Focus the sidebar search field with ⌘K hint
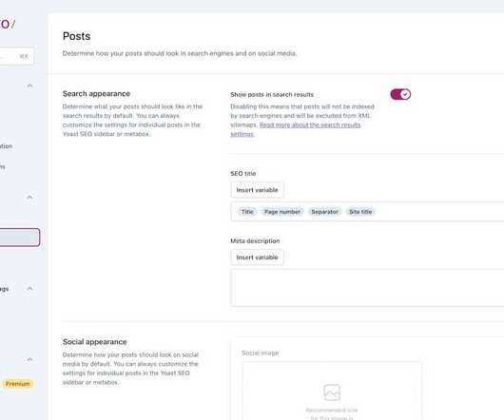Screen dimensions: 504x420 (x=17, y=56)
